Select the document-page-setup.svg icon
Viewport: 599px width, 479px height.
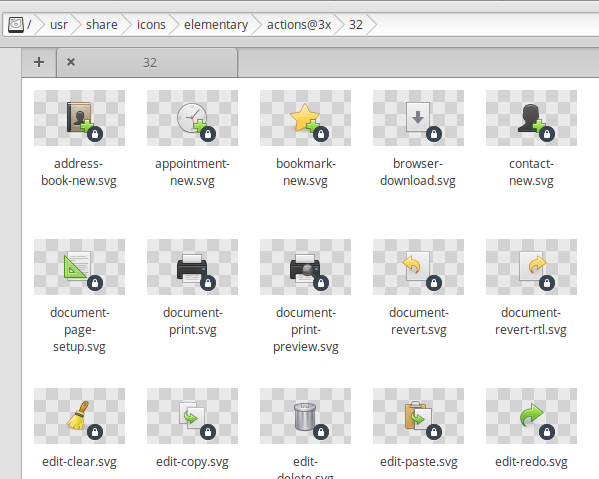click(79, 267)
